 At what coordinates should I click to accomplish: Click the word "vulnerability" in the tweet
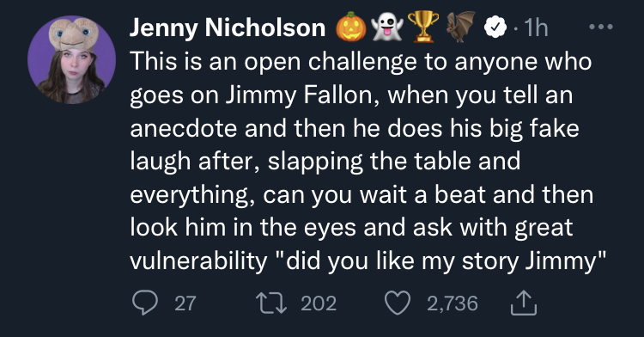click(199, 260)
